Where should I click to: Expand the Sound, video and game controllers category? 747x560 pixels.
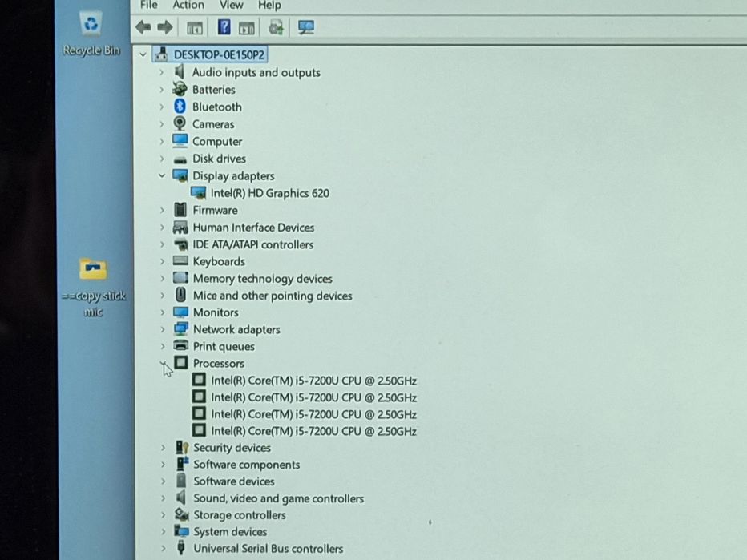click(x=163, y=498)
